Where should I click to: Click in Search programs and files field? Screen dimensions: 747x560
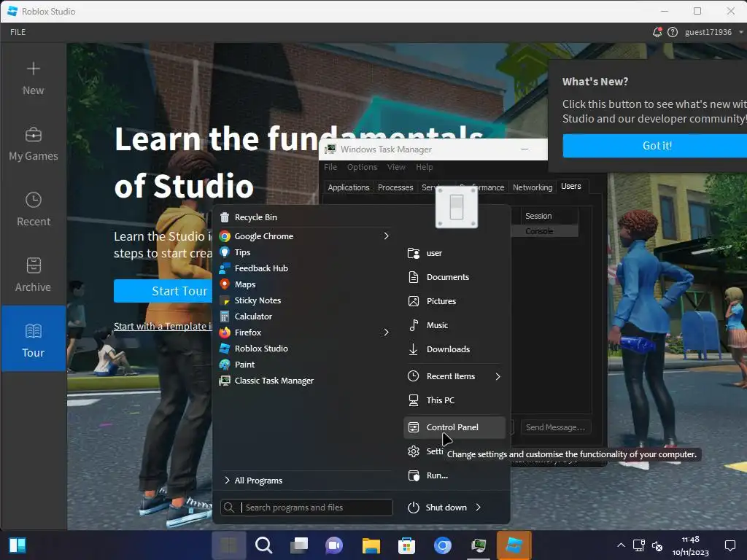[x=306, y=507]
